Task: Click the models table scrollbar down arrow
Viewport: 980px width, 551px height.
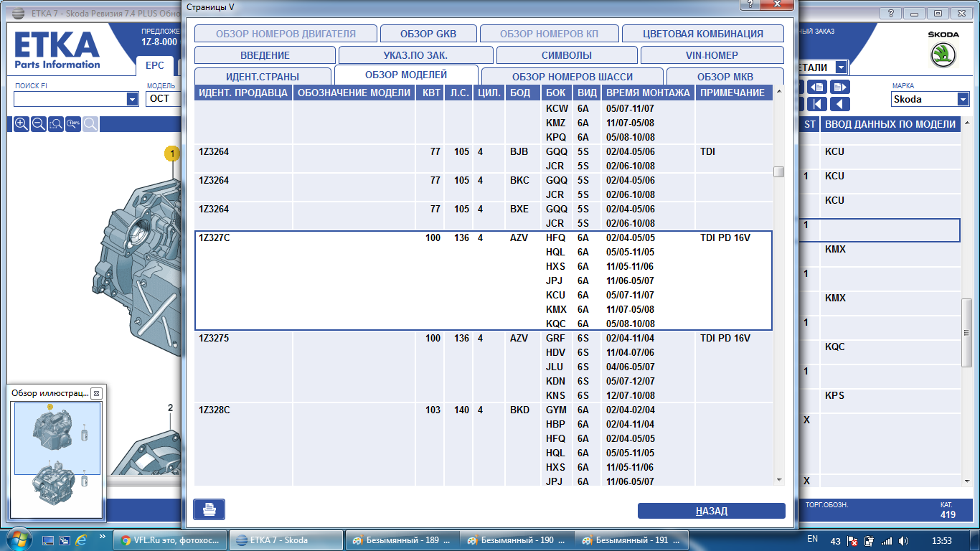Action: coord(778,479)
